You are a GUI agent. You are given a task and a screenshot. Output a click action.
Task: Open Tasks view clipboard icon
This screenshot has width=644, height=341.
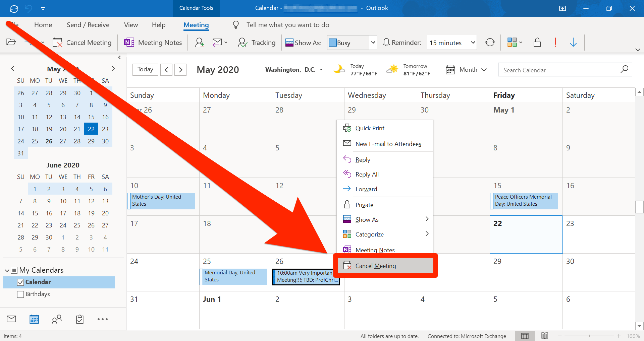(79, 319)
